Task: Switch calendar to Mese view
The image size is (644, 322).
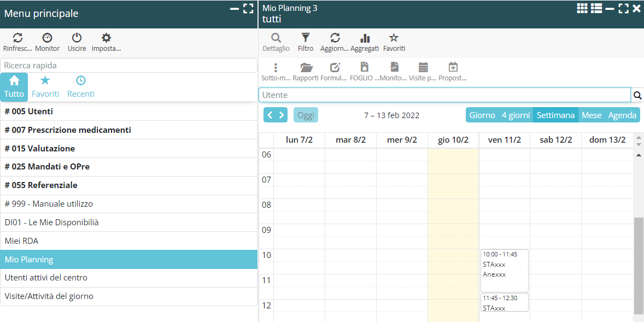Action: (592, 115)
